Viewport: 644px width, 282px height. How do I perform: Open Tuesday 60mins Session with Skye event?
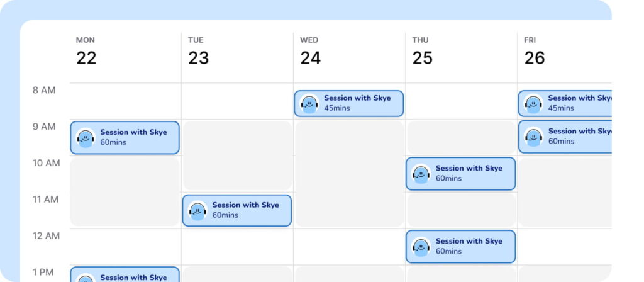(x=237, y=210)
